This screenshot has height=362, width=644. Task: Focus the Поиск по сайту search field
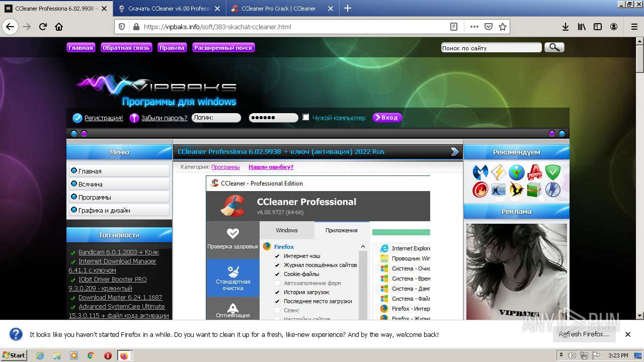[x=491, y=48]
